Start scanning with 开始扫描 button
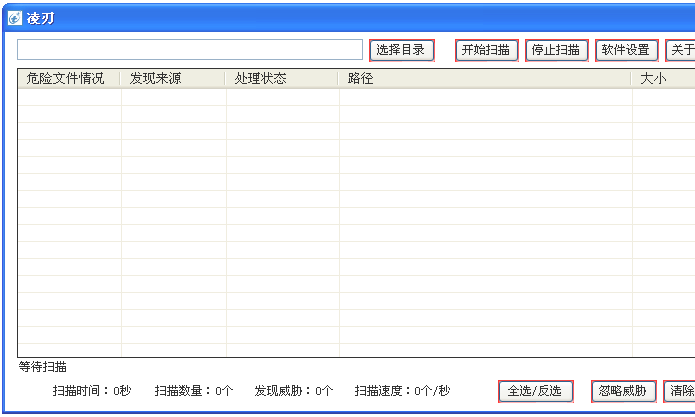This screenshot has height=417, width=695. (x=487, y=50)
